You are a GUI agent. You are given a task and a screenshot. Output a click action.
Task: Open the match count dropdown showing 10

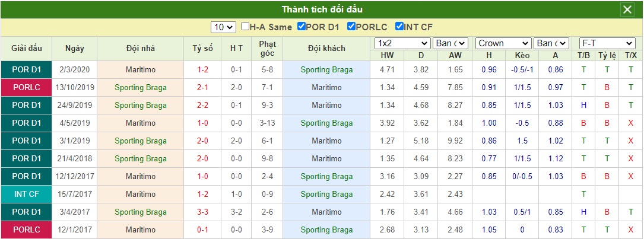tap(224, 27)
